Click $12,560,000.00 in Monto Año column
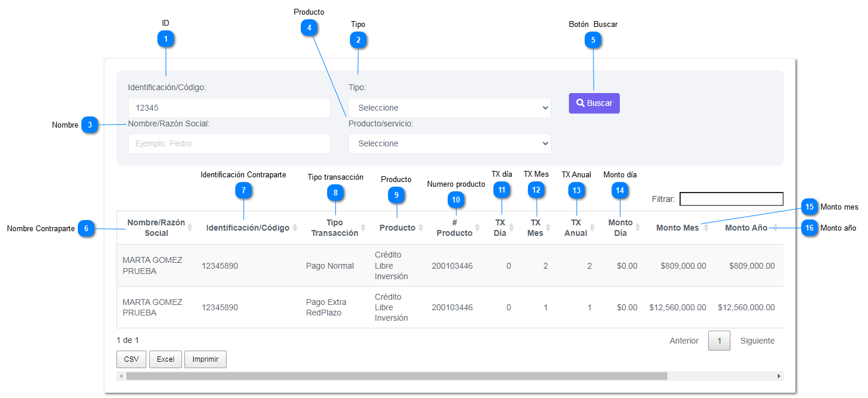Screen dimensions: 868x398 tap(746, 307)
